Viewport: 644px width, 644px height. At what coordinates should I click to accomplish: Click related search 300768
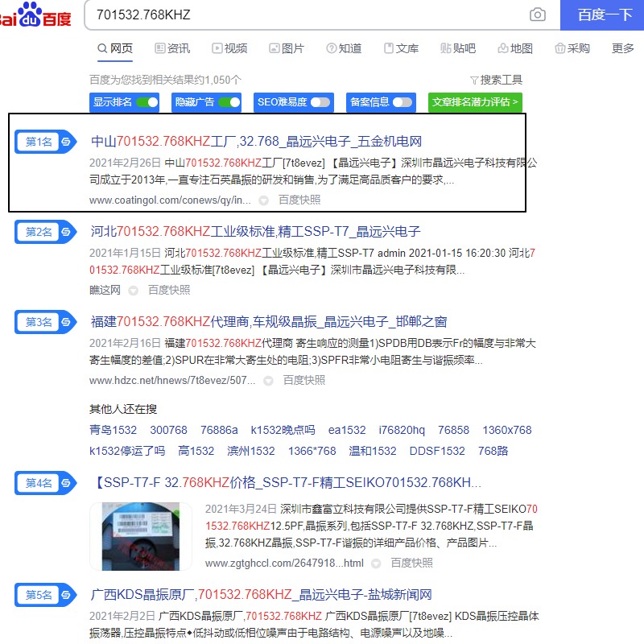click(x=168, y=430)
